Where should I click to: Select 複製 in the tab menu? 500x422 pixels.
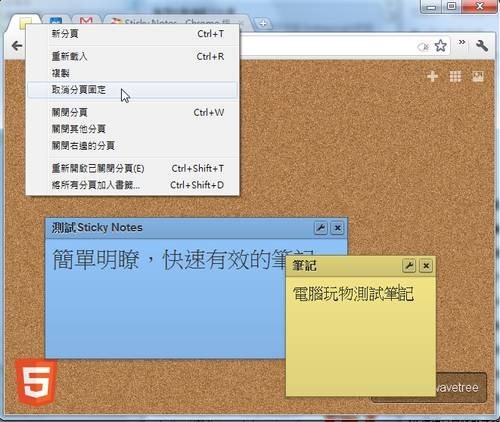[132, 73]
